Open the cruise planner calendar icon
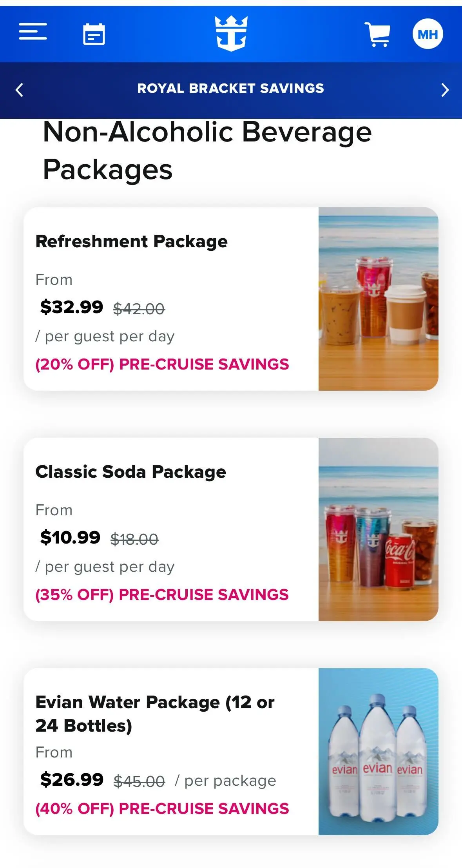Screen dimensions: 462x868 [x=94, y=34]
